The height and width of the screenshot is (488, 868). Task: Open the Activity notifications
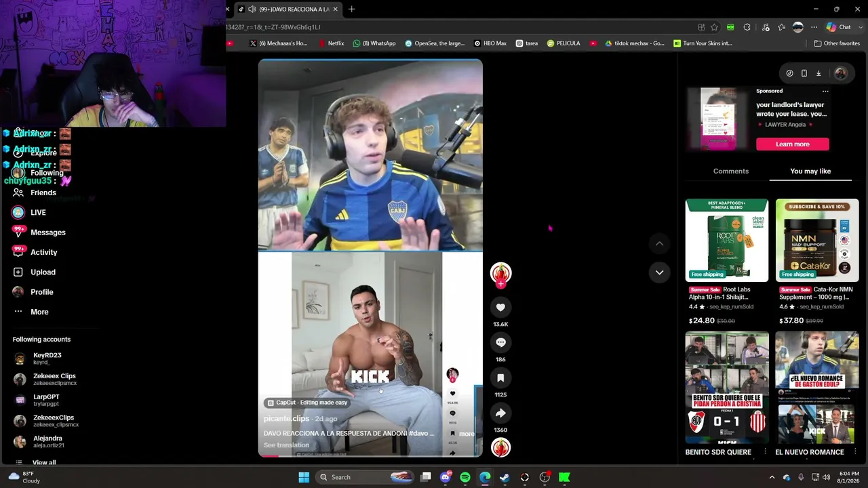pyautogui.click(x=44, y=252)
